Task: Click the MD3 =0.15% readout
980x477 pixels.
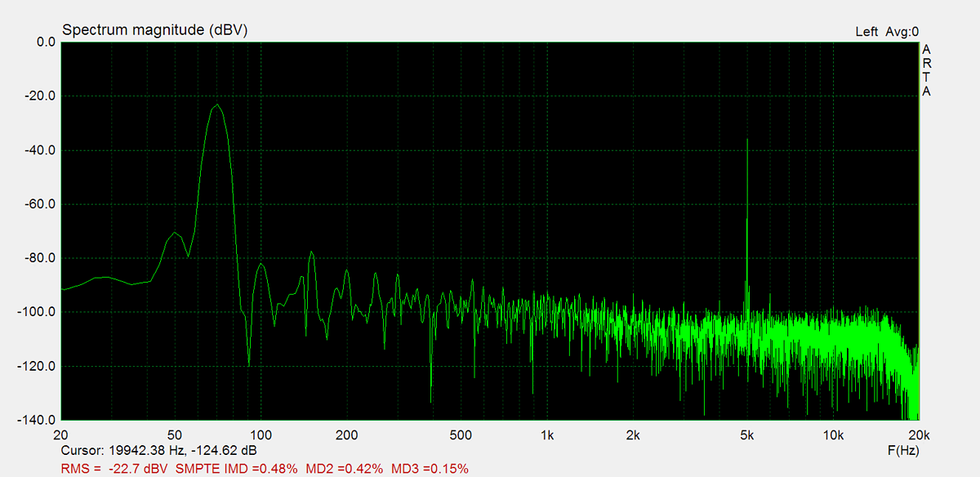Action: 430,468
